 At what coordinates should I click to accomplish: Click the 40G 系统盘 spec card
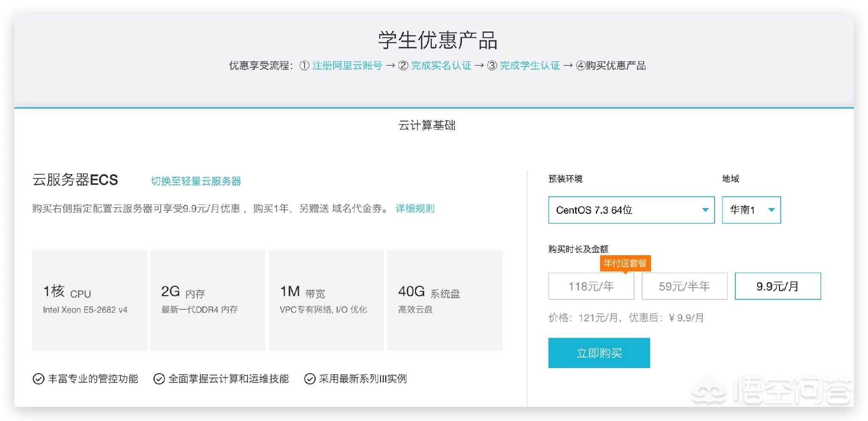coord(445,300)
